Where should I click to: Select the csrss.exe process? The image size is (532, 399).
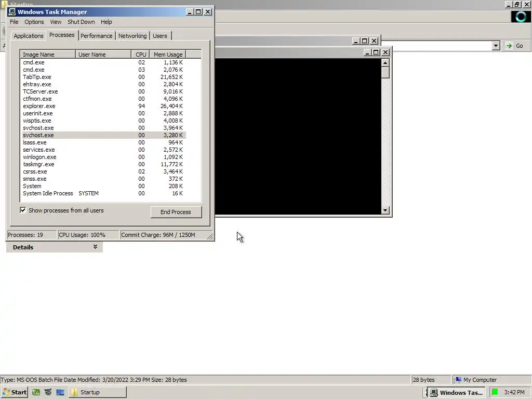[104, 171]
